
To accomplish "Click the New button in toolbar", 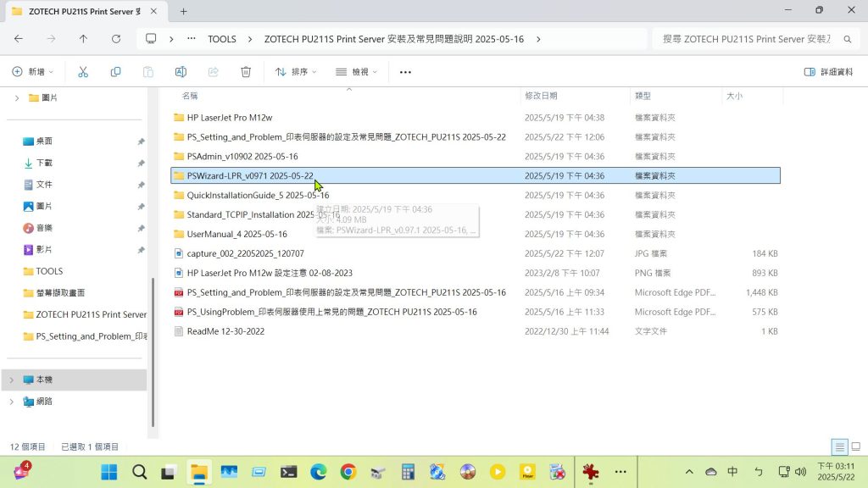I will pos(32,72).
